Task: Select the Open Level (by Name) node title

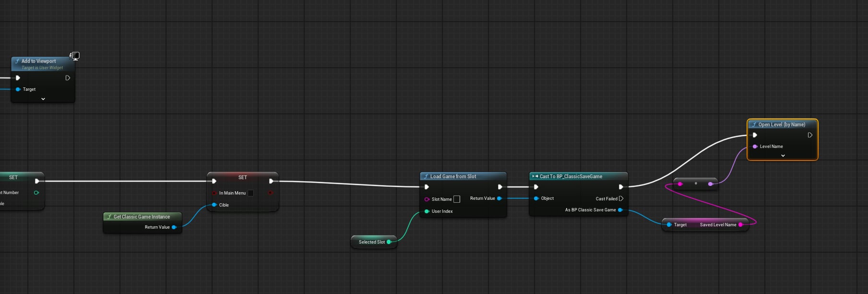Action: (781, 124)
